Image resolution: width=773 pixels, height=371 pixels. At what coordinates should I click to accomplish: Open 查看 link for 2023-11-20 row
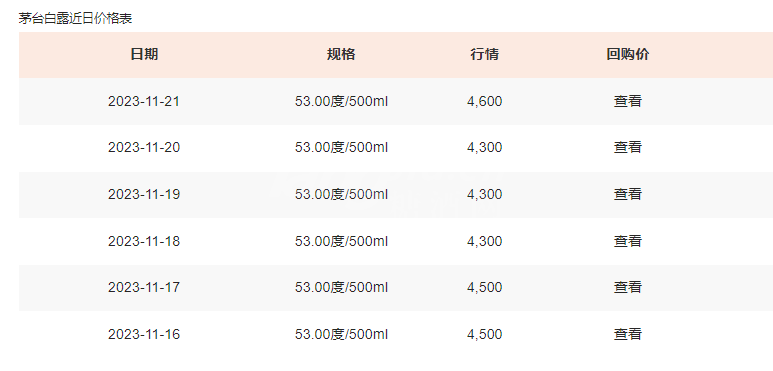(x=628, y=147)
